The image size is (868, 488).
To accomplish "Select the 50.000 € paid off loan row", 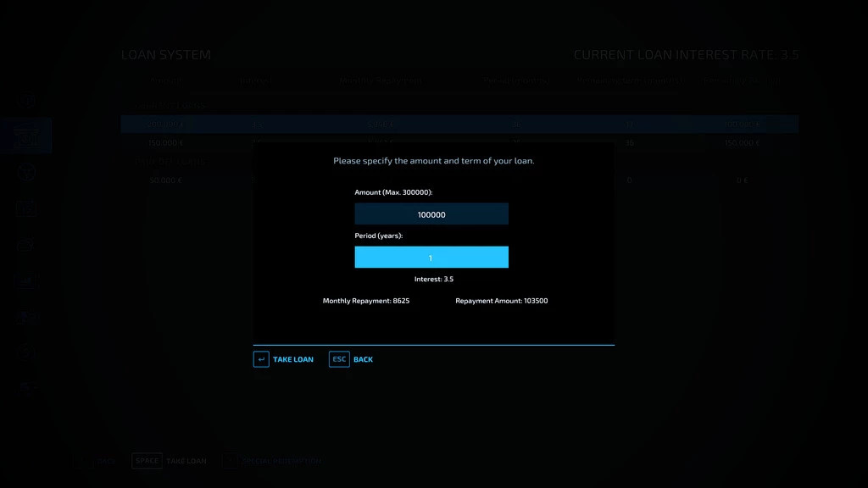I will coord(459,180).
